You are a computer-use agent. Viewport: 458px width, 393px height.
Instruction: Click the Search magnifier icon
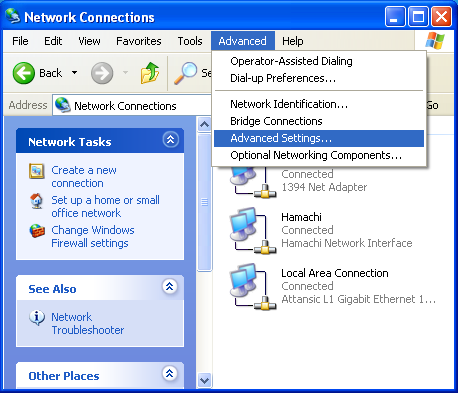[x=186, y=73]
